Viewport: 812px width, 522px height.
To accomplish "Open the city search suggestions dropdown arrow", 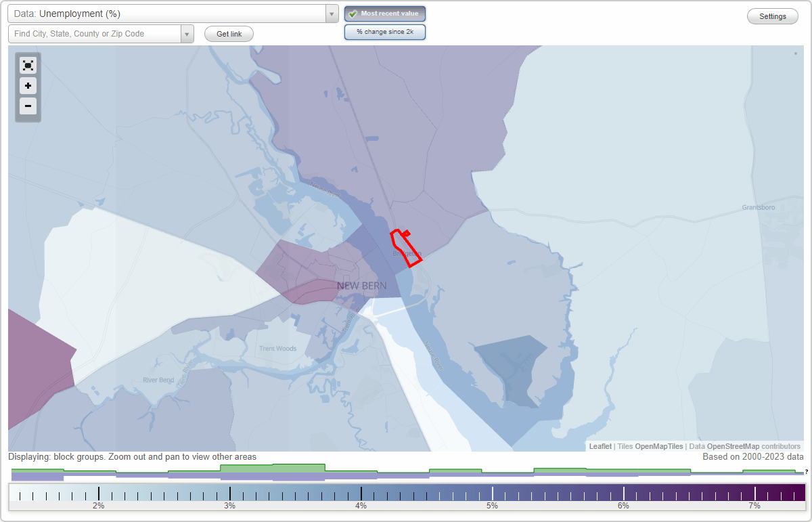I will [x=187, y=32].
